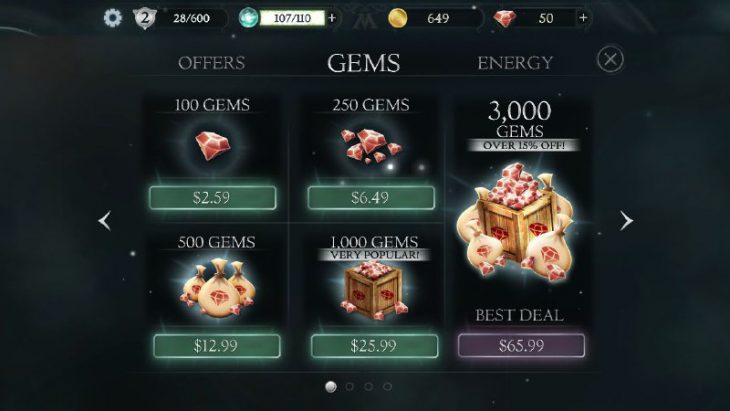
Task: Buy 100 gems for $2.59
Action: [x=213, y=197]
